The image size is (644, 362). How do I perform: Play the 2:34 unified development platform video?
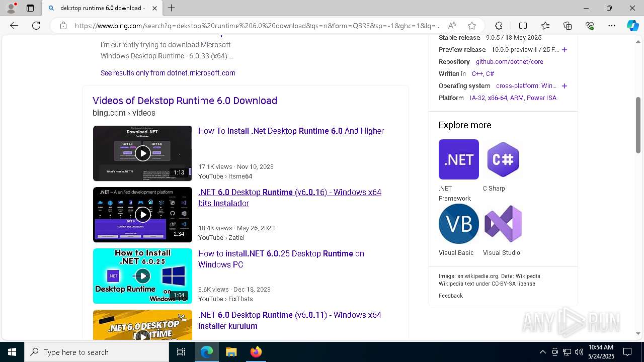click(142, 215)
